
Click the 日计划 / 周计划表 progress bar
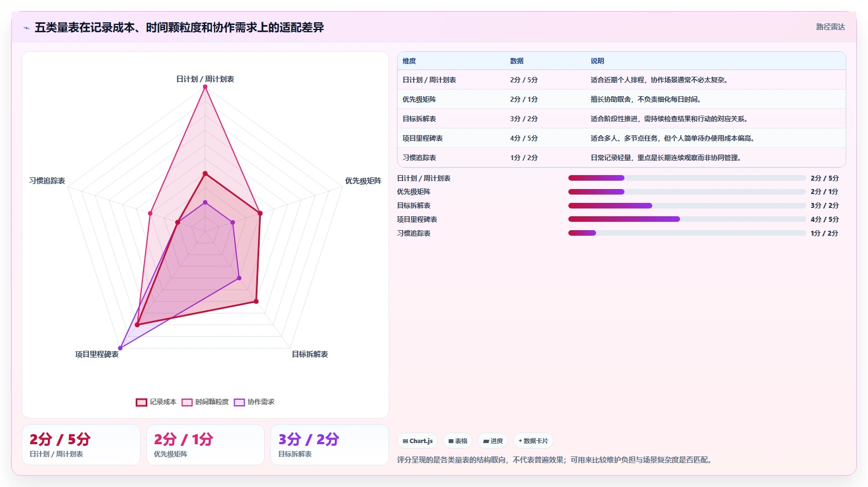(687, 178)
